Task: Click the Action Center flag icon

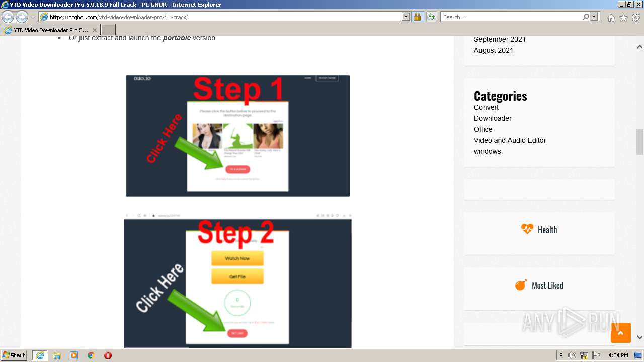Action: [x=596, y=355]
